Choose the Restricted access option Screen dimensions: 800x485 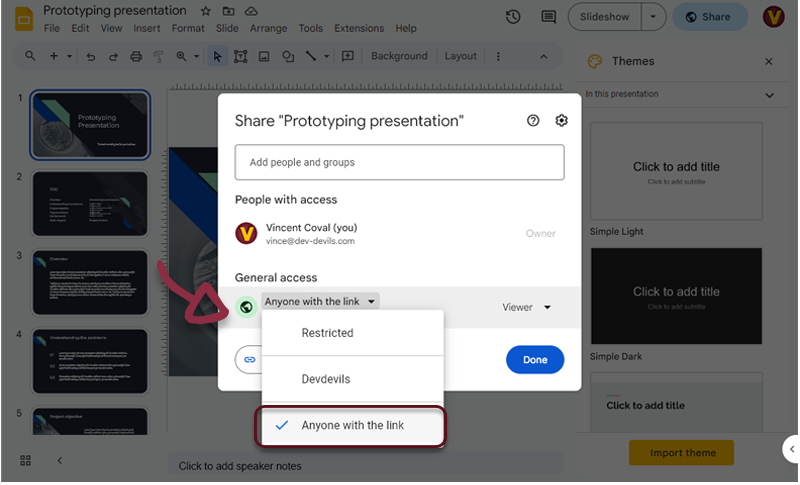click(327, 333)
